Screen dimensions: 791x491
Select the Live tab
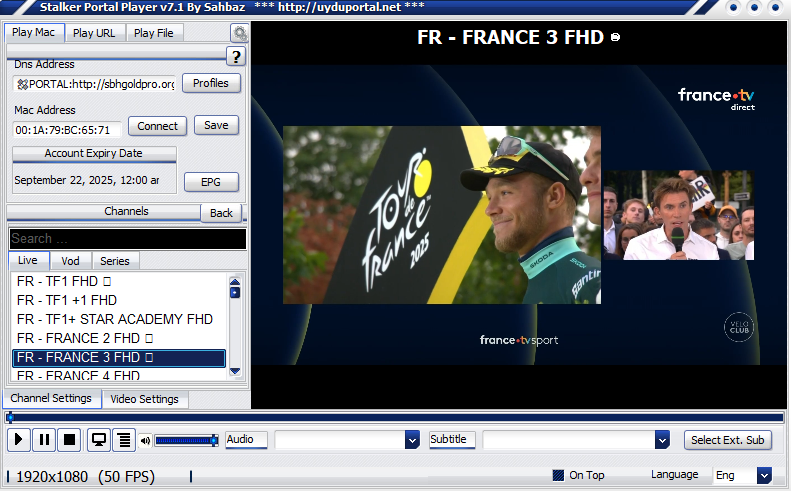click(x=28, y=260)
